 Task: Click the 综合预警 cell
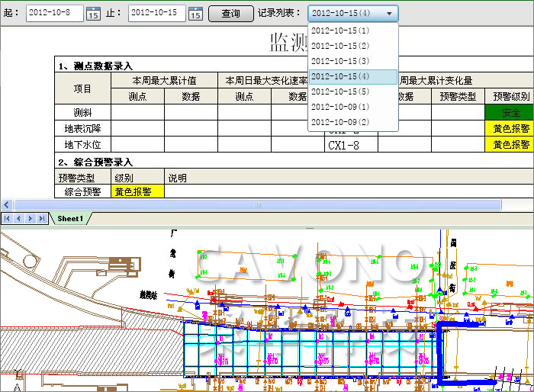(82, 191)
